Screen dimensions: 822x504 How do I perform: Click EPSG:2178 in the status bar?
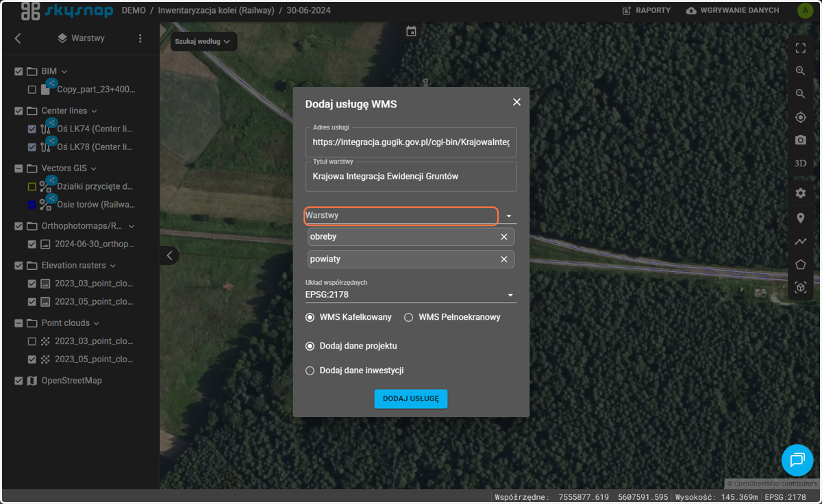coord(785,497)
